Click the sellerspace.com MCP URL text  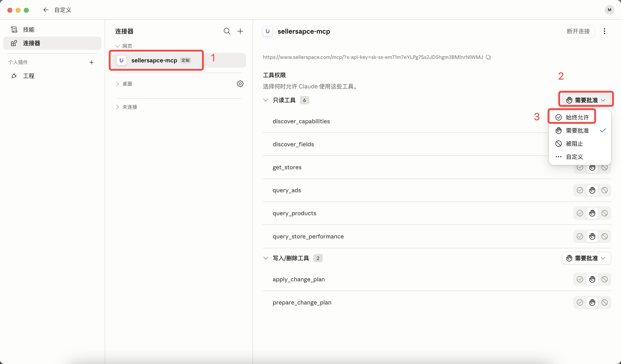[x=373, y=57]
